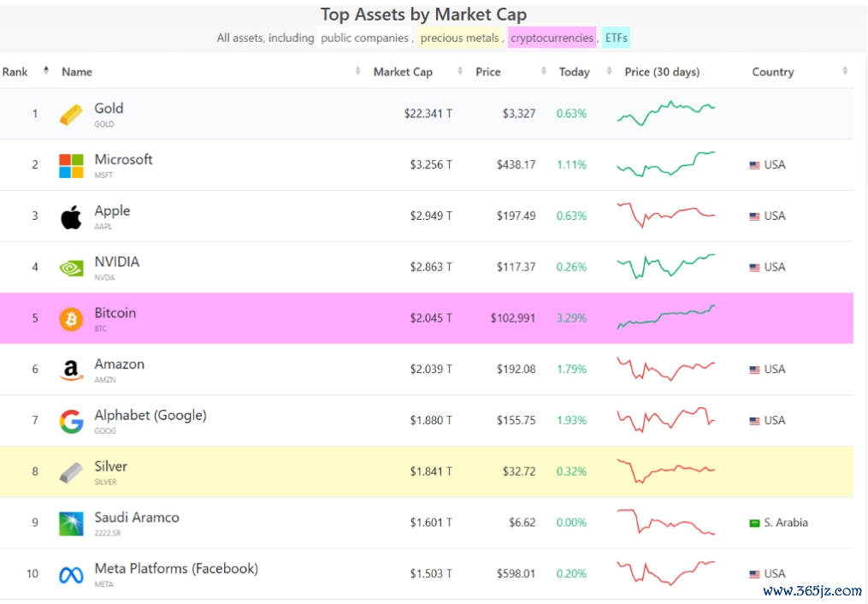View Apple 30-day price chart

pos(666,215)
